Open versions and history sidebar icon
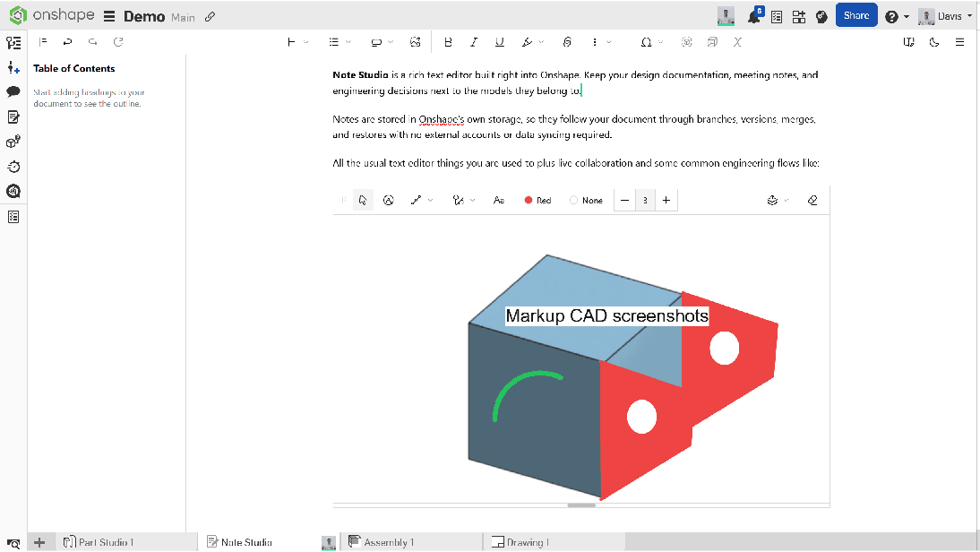This screenshot has height=552, width=980. coord(13,167)
